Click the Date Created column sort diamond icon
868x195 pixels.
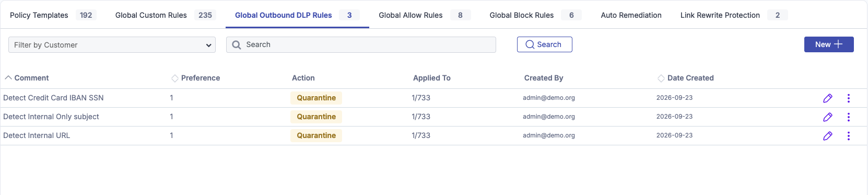tap(661, 78)
